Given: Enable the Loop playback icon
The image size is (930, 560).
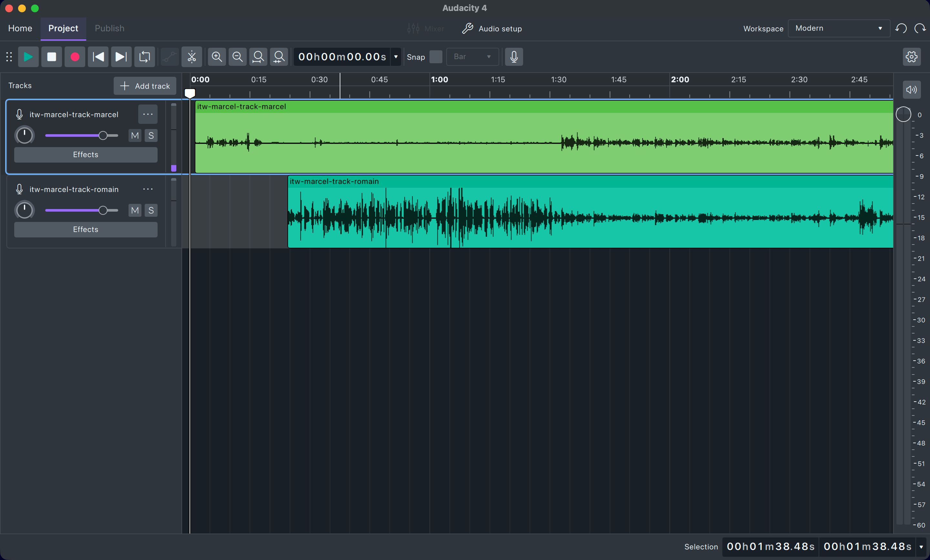Looking at the screenshot, I should point(145,57).
